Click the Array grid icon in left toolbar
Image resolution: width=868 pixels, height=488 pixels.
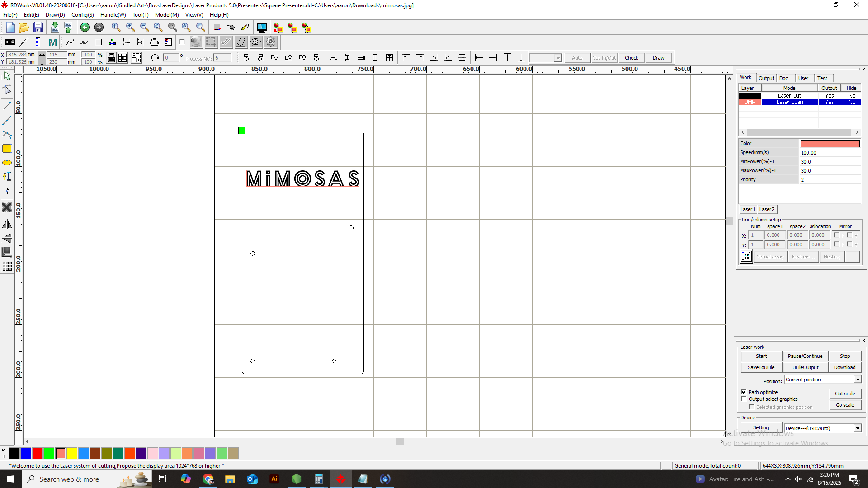coord(7,266)
